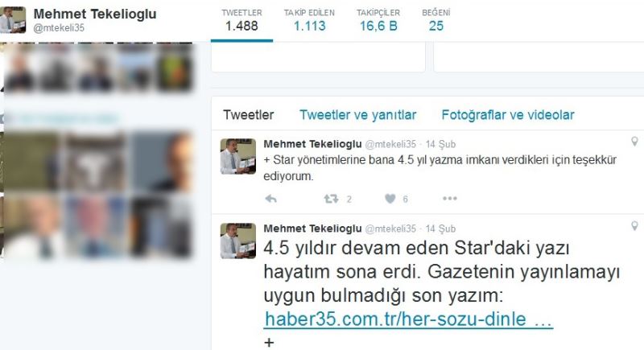
Task: Open the haber35.com.tr article link
Action: point(408,319)
